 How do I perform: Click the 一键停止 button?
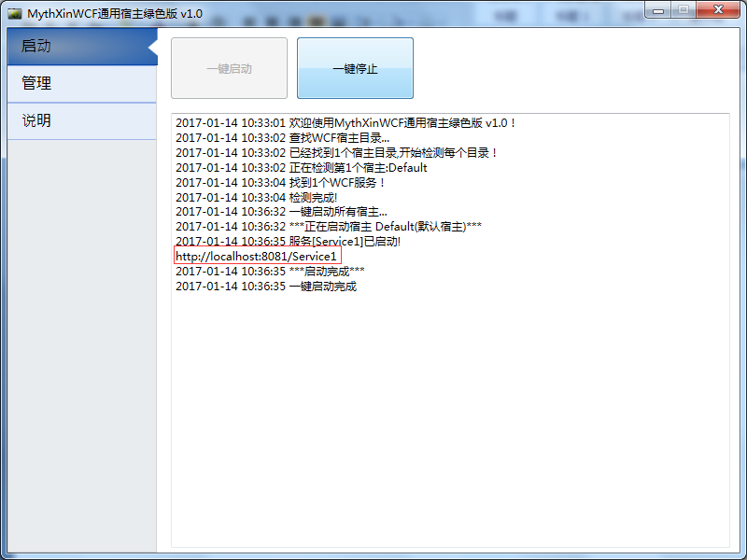tap(355, 68)
